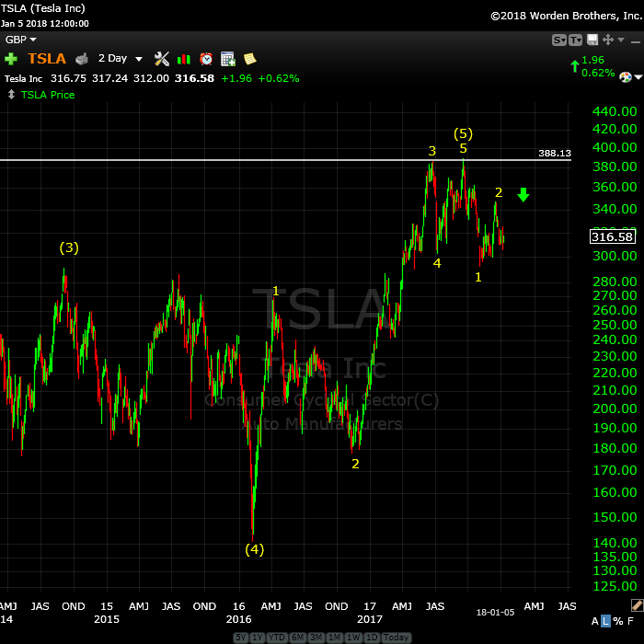Zoom chart to 5Y range
Viewport: 644px width, 644px height.
[x=241, y=637]
